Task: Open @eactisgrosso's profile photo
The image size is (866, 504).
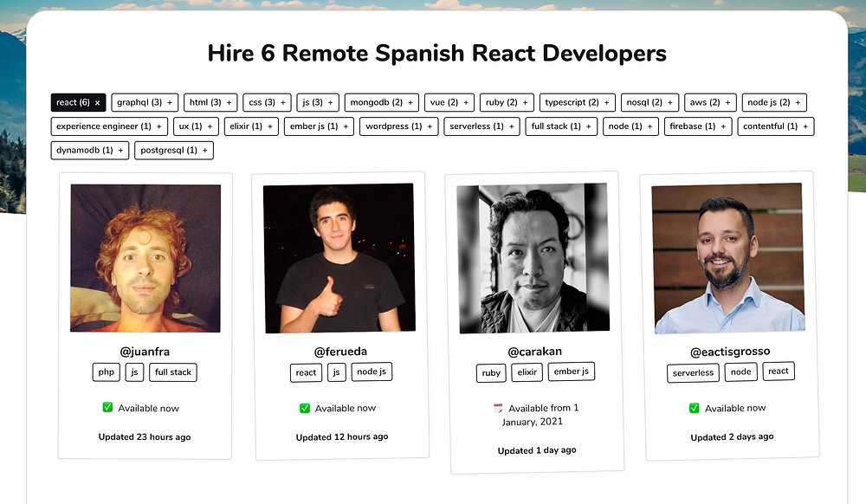Action: coord(728,258)
